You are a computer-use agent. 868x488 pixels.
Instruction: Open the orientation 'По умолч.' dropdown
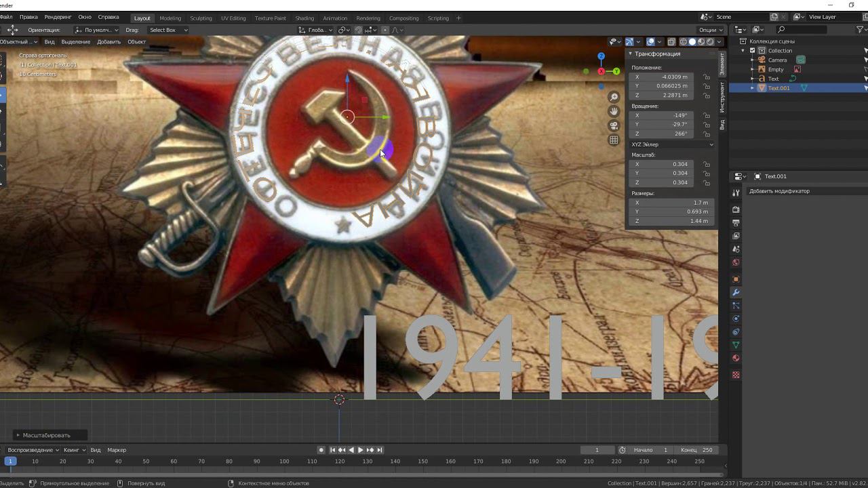[x=96, y=30]
